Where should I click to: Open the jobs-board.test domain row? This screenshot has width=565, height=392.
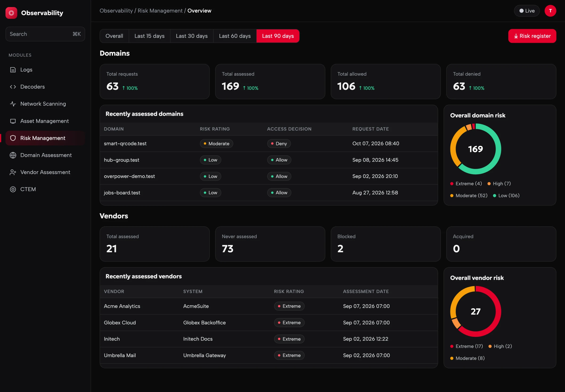point(268,193)
